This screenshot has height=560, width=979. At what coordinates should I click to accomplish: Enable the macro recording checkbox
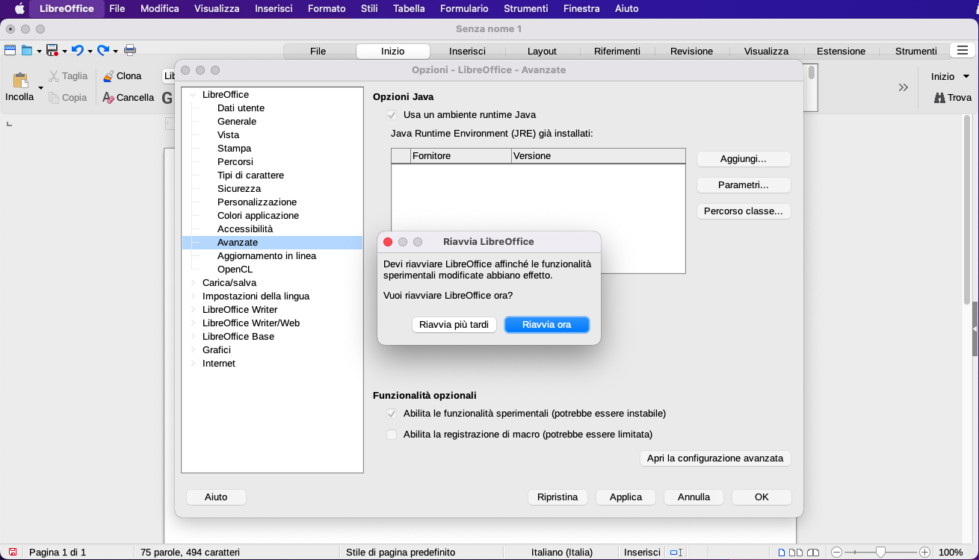[391, 435]
